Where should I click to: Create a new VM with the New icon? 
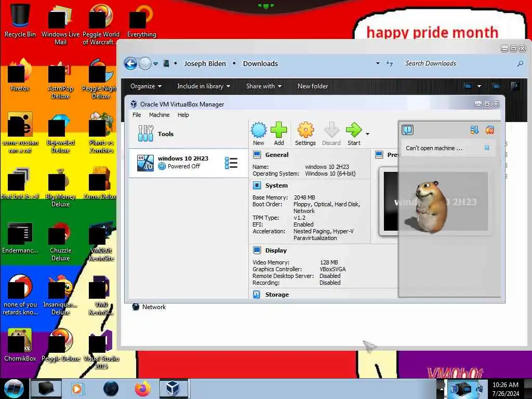[x=259, y=134]
